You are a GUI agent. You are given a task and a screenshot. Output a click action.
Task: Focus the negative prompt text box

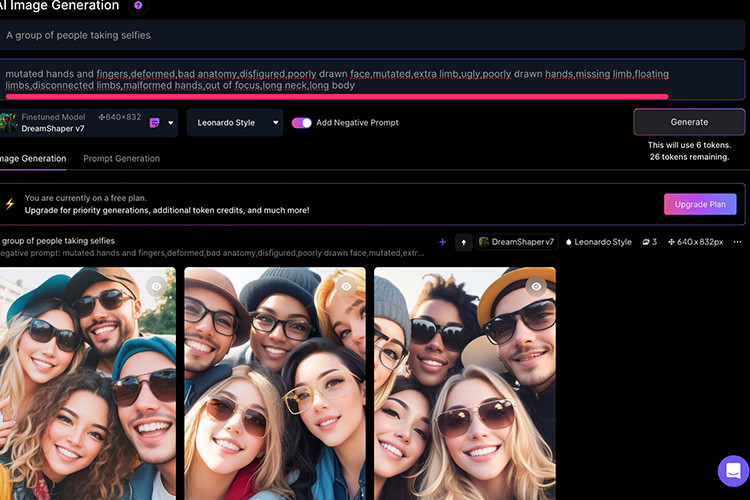pos(372,79)
